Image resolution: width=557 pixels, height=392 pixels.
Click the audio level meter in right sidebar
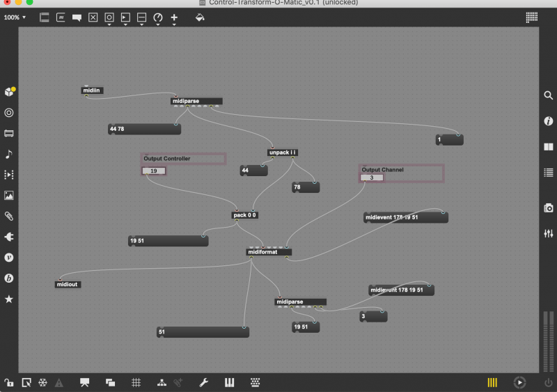coord(549,341)
